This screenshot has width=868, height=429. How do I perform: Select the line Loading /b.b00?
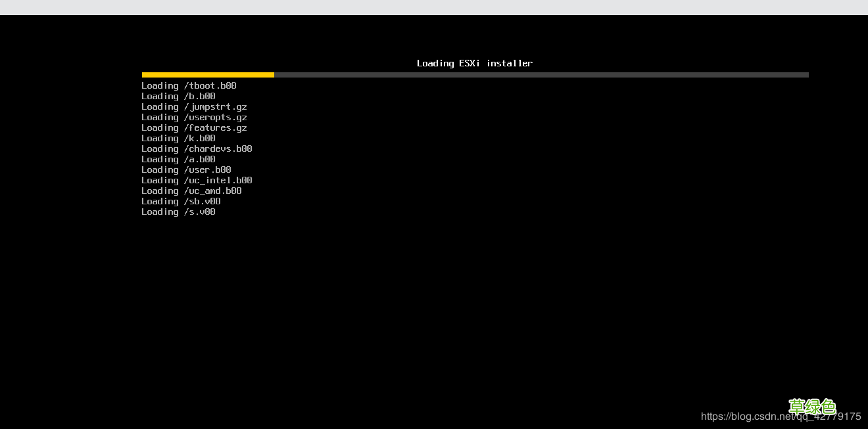pyautogui.click(x=178, y=96)
